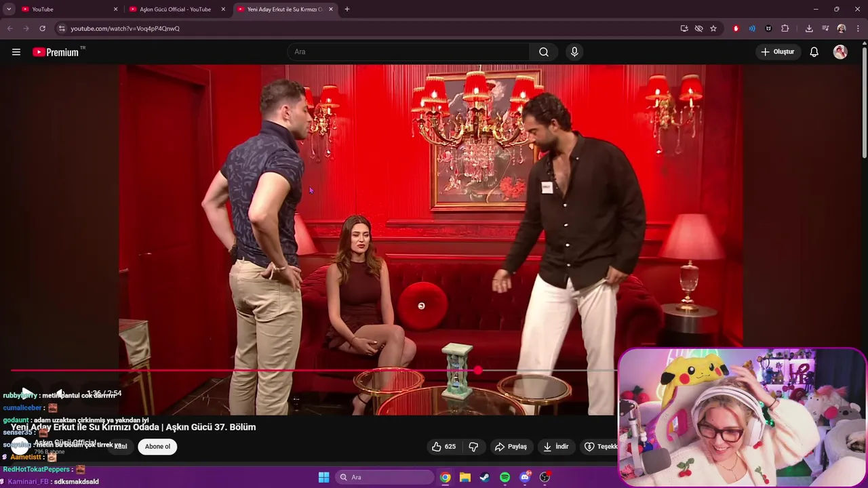This screenshot has height=488, width=868.
Task: Reload the page in Chrome
Action: point(42,28)
